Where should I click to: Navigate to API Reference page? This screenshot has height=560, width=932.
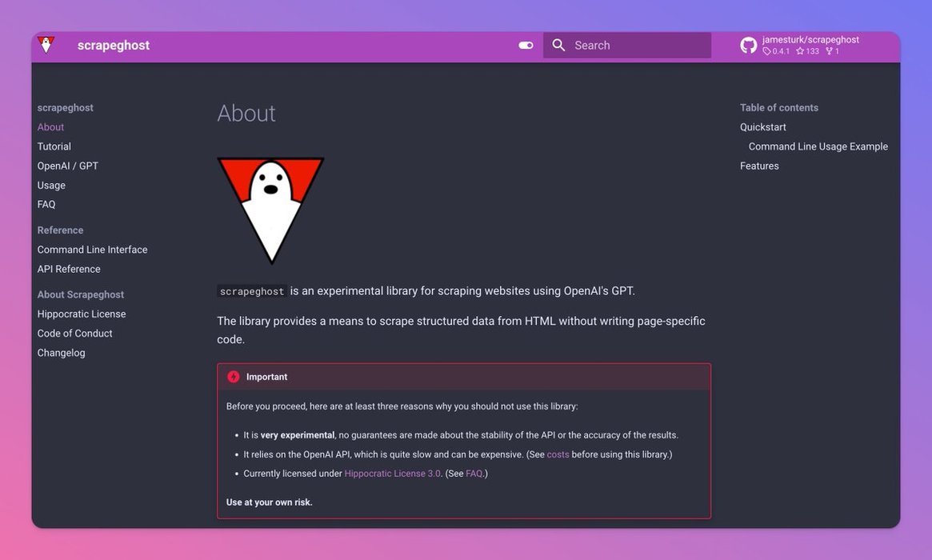click(x=69, y=269)
